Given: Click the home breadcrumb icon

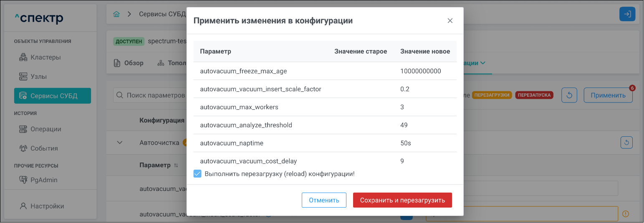Looking at the screenshot, I should [x=116, y=14].
